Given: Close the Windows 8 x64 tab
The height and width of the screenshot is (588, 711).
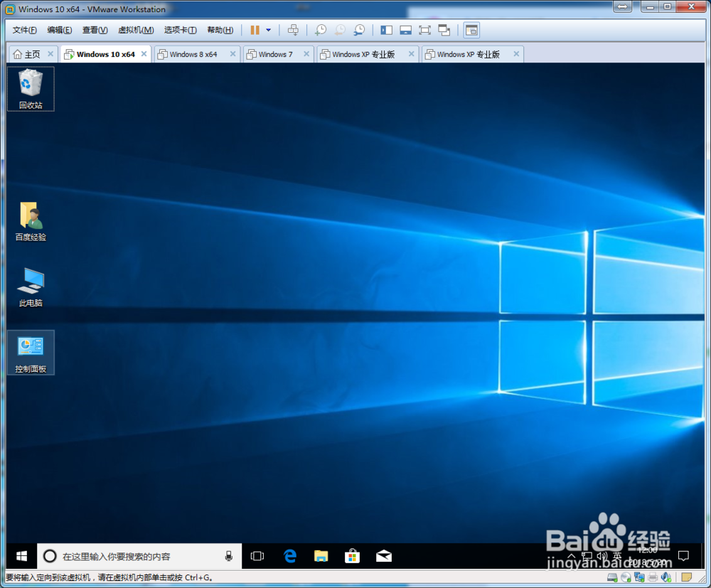Looking at the screenshot, I should click(x=232, y=54).
